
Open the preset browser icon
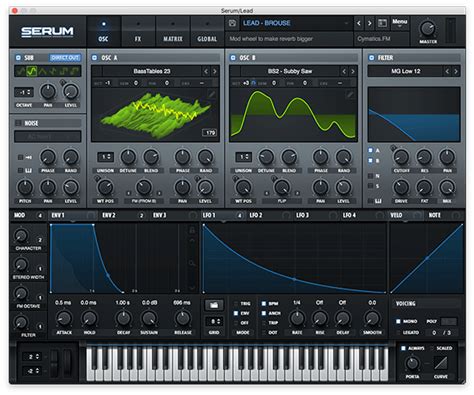click(x=382, y=23)
